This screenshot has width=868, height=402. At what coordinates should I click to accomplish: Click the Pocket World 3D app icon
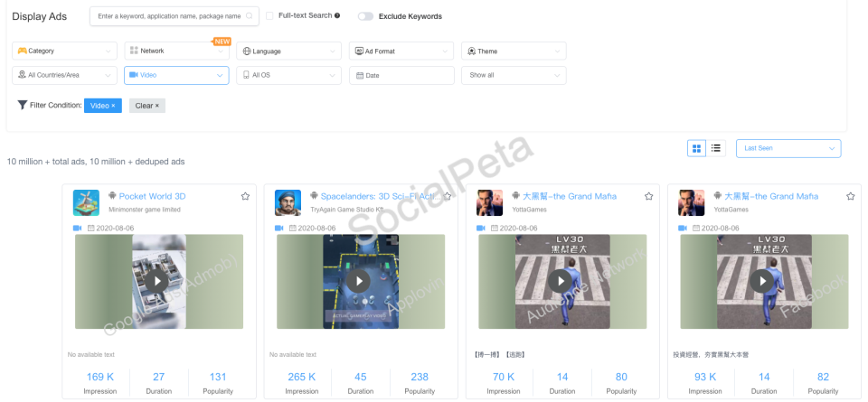[x=87, y=203]
